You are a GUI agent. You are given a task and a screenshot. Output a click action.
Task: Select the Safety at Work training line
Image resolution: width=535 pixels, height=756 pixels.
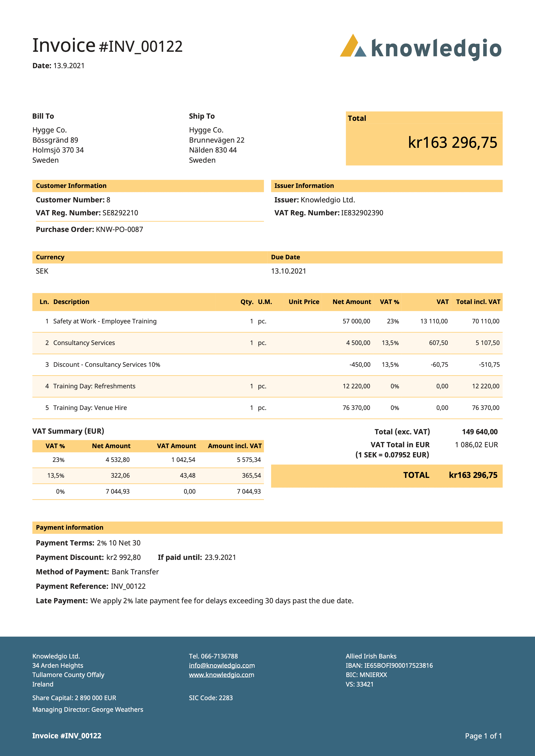click(105, 321)
